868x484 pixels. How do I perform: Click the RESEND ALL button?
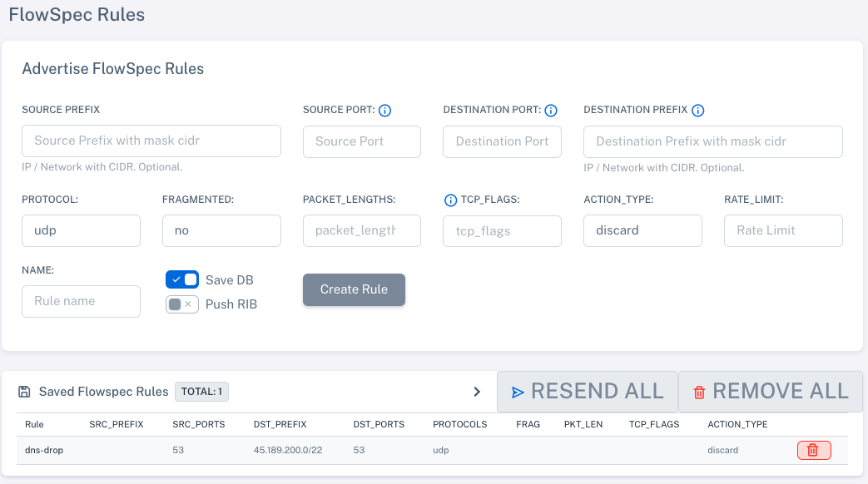coord(587,391)
